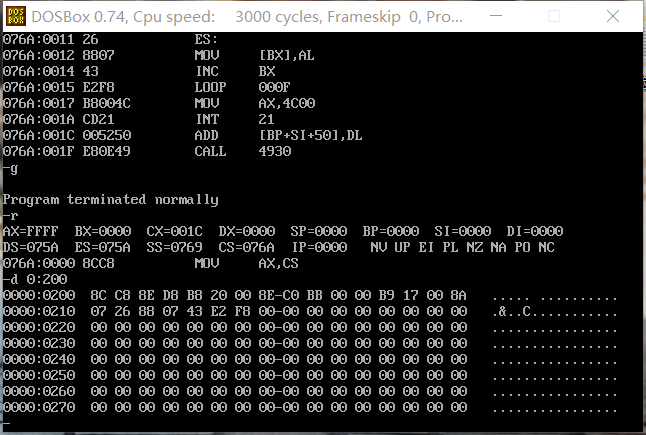This screenshot has width=646, height=435.
Task: Click the '-d 0:200' dump command line
Action: click(x=35, y=279)
